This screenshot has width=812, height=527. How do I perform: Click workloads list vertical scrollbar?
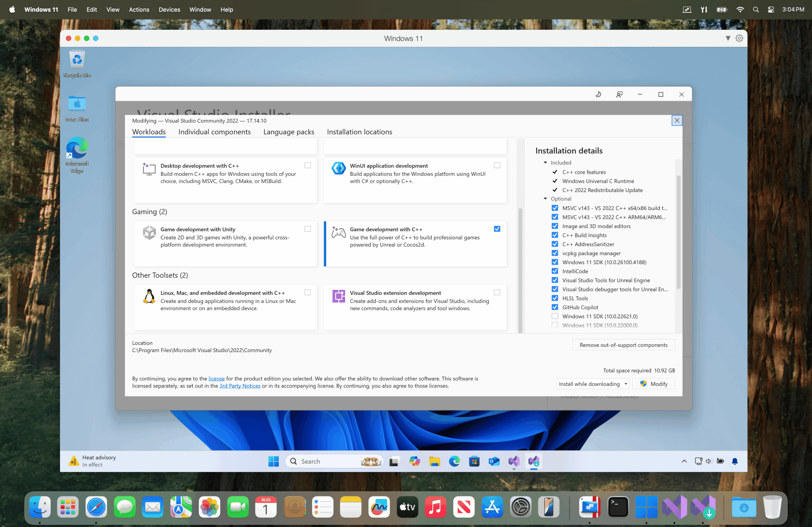[520, 270]
